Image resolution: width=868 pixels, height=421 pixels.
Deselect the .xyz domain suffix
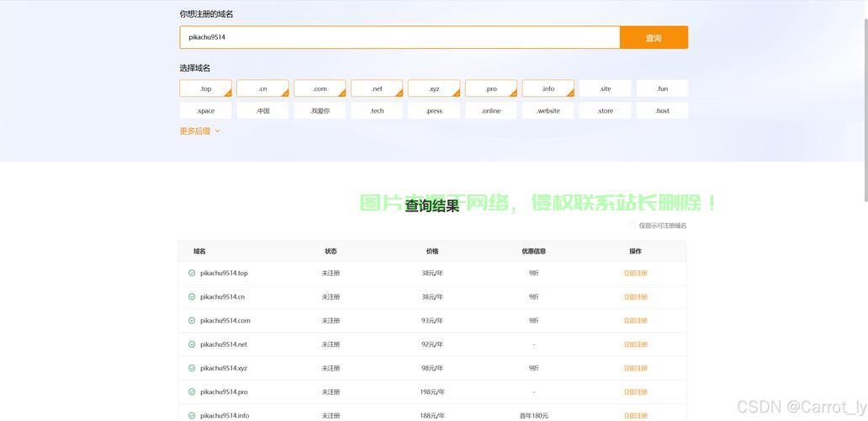(x=434, y=88)
